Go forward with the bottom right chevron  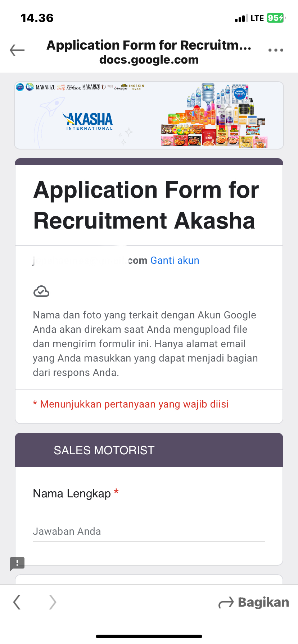pyautogui.click(x=53, y=602)
